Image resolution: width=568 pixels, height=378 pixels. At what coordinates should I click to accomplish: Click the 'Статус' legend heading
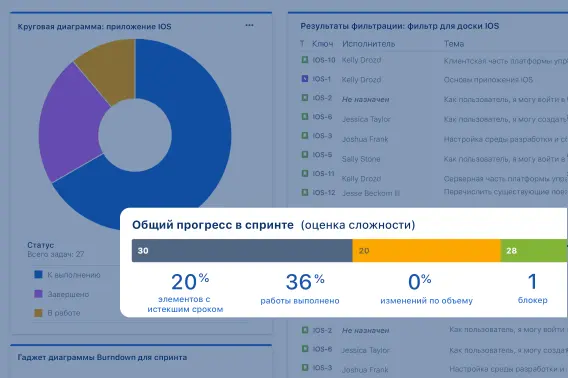(41, 245)
